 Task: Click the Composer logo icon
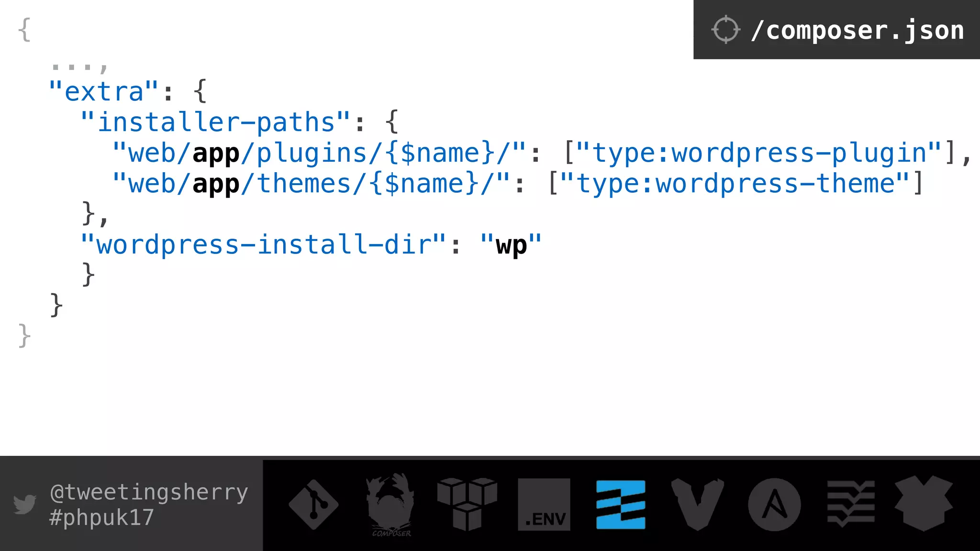(x=390, y=505)
